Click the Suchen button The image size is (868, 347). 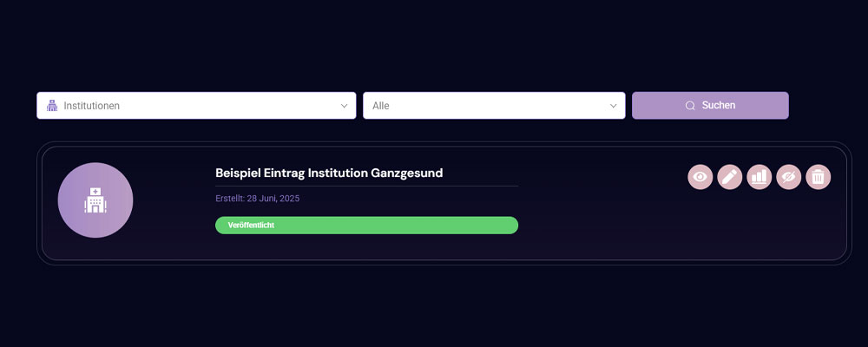pos(710,105)
